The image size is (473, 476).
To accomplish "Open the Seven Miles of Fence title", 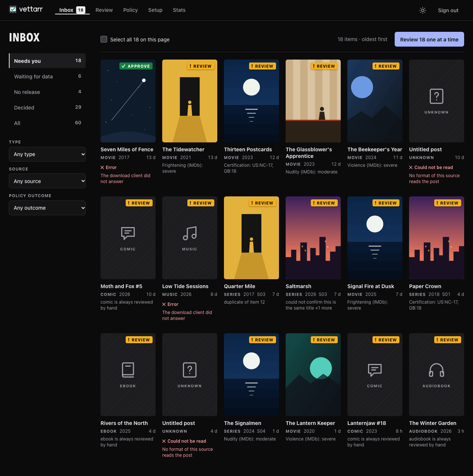I will coord(127,149).
